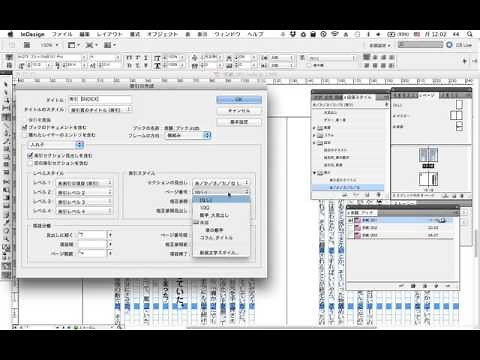
Task: Toggle style source box for document 001
Action: [350, 220]
